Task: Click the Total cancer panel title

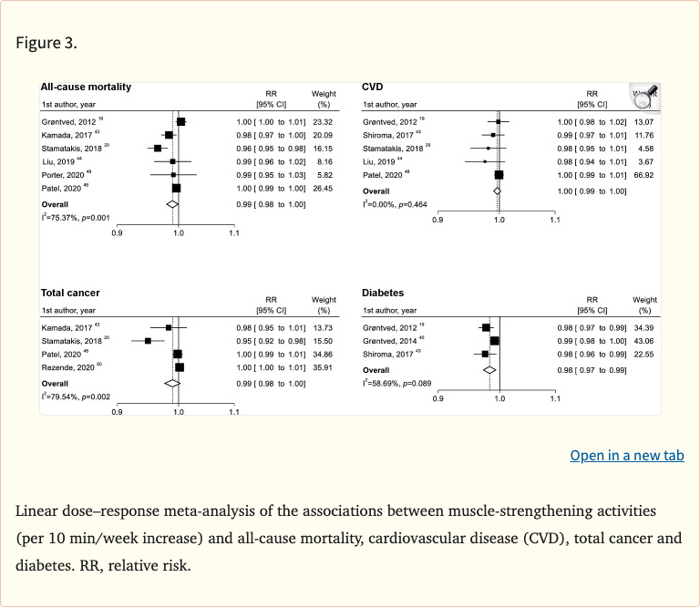Action: (x=70, y=294)
